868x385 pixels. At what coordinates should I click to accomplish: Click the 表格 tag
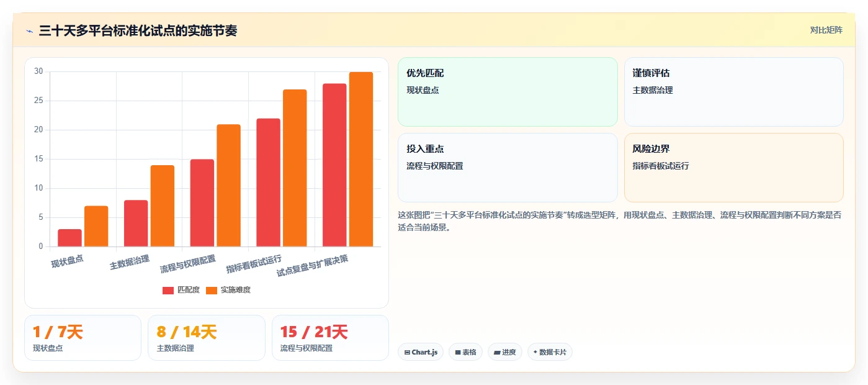pos(465,352)
